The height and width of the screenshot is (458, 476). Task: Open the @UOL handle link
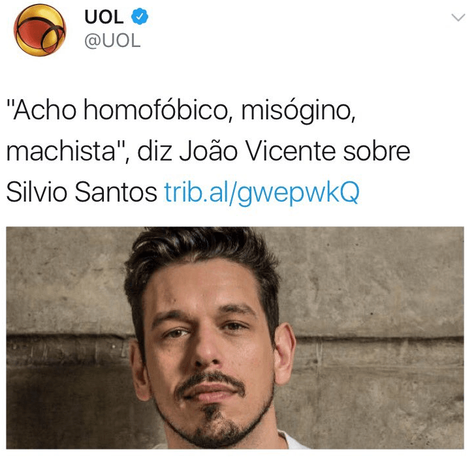[112, 40]
